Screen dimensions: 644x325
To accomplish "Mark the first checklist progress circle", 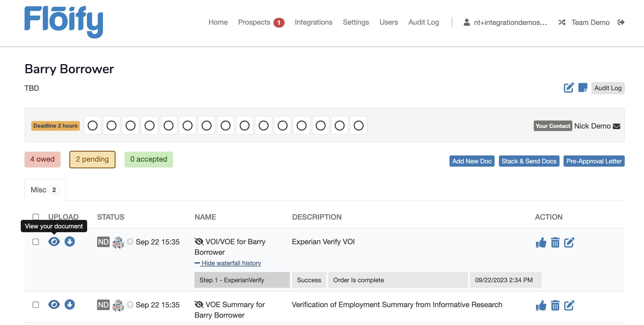I will (x=92, y=125).
